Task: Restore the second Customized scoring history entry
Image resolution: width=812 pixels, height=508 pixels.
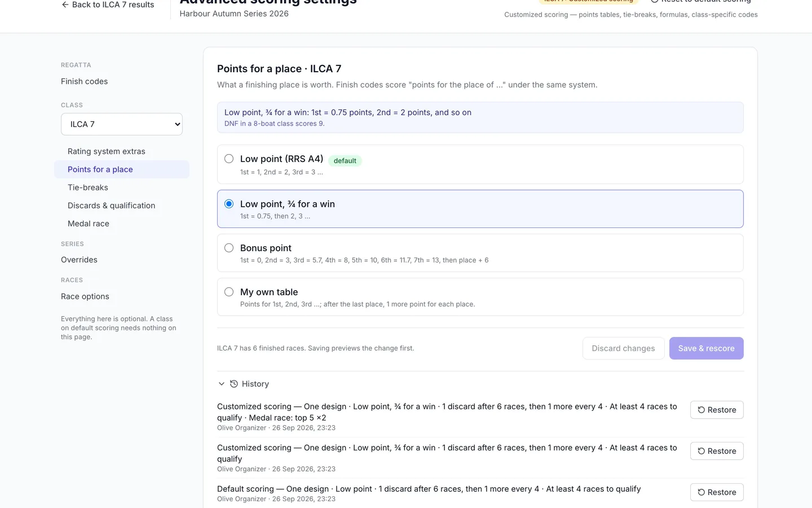Action: [x=717, y=451]
